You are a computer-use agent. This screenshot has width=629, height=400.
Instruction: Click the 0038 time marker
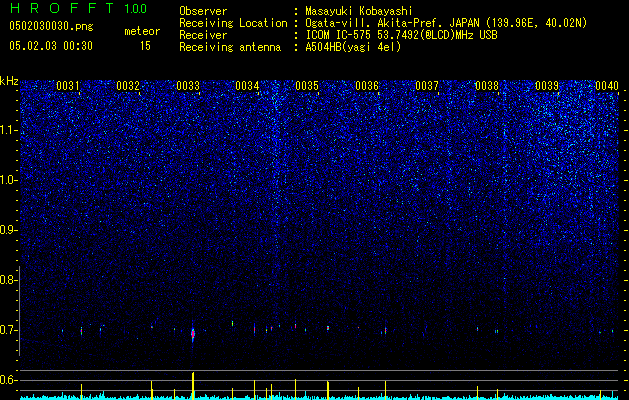[487, 86]
